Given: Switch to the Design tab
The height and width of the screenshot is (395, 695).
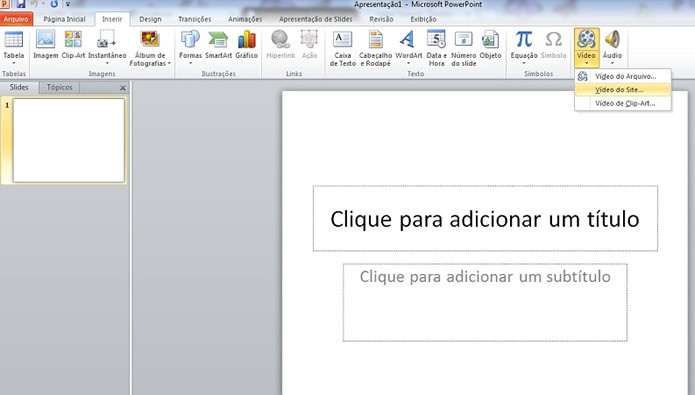Looking at the screenshot, I should [150, 19].
